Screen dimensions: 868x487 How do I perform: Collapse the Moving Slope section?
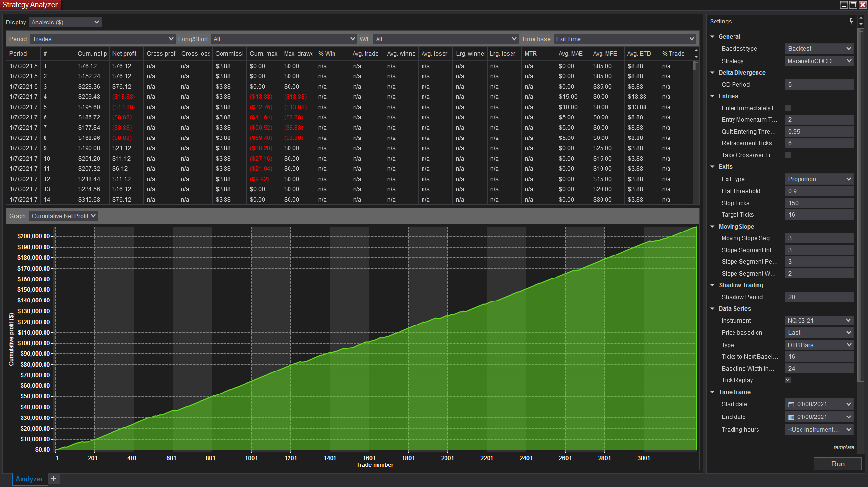712,227
